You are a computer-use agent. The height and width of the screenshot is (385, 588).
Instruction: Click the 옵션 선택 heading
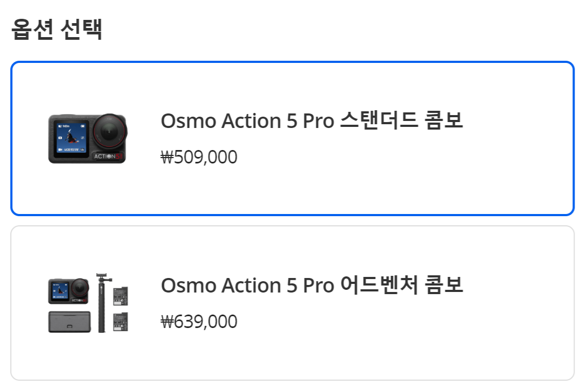[x=56, y=29]
